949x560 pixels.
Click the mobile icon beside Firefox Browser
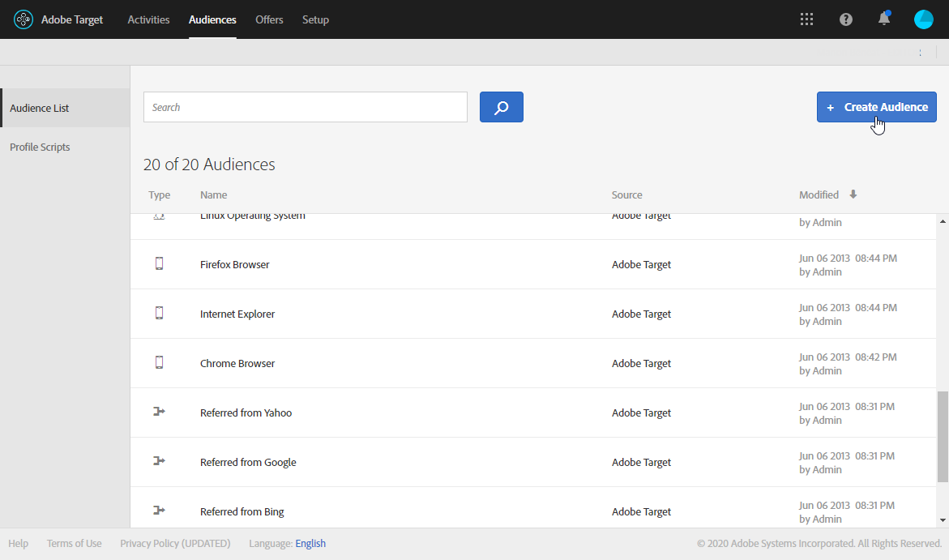click(159, 263)
